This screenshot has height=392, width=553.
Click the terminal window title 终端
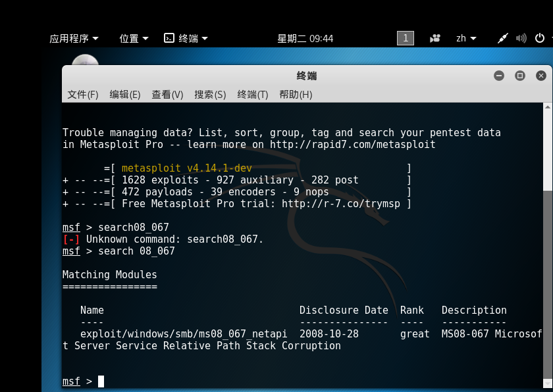[307, 76]
